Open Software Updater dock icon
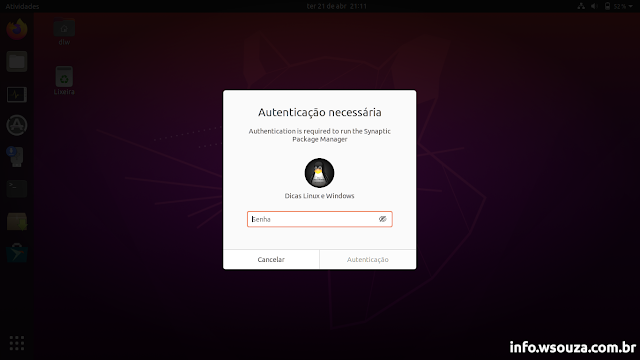This screenshot has width=640, height=360. click(x=17, y=125)
